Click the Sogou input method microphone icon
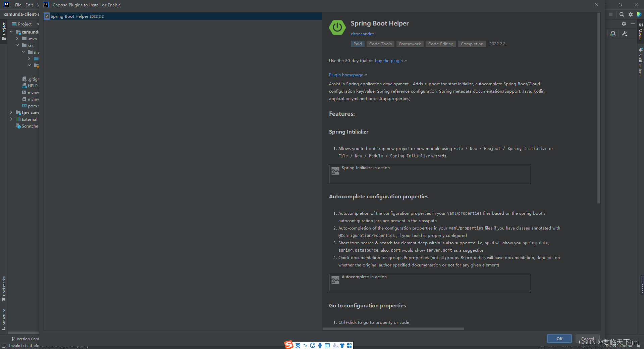 (x=320, y=345)
